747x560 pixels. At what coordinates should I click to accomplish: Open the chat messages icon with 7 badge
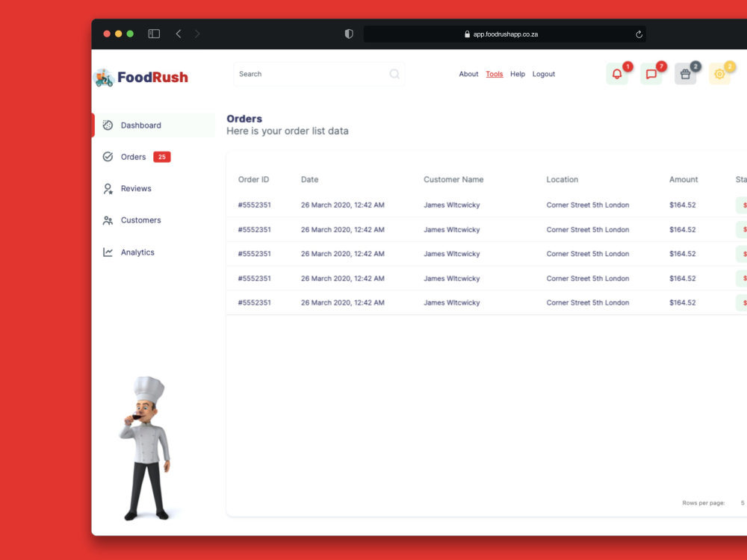coord(651,73)
